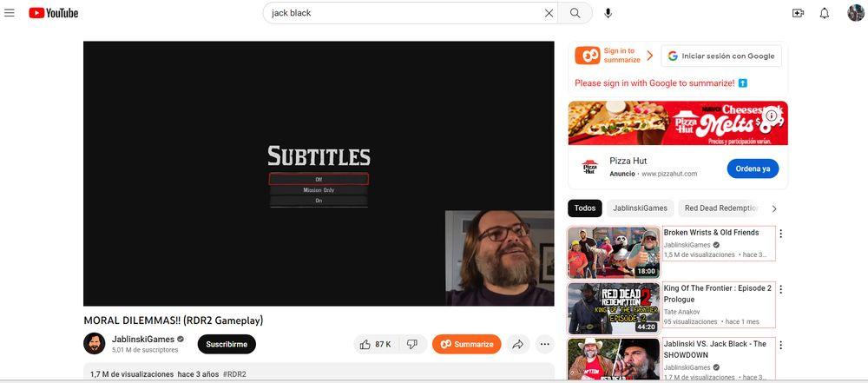Open the JablinskiGames channel name link
The width and height of the screenshot is (868, 383).
(x=143, y=340)
